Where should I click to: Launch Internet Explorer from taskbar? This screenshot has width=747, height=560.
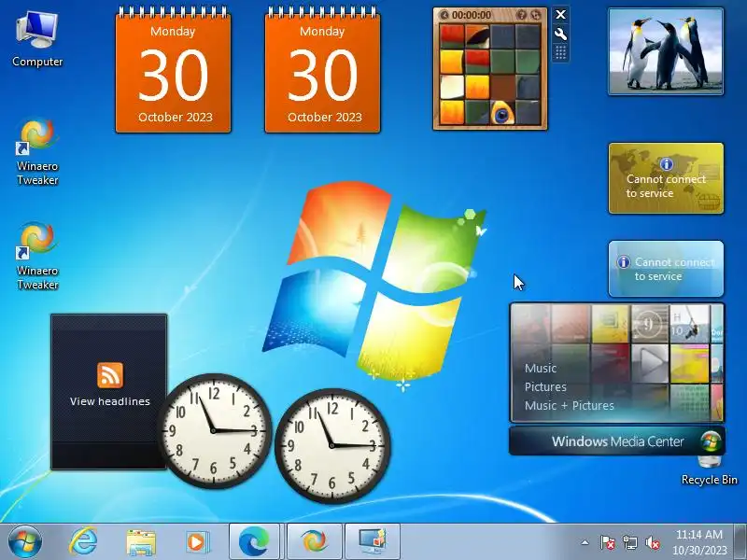click(x=83, y=541)
